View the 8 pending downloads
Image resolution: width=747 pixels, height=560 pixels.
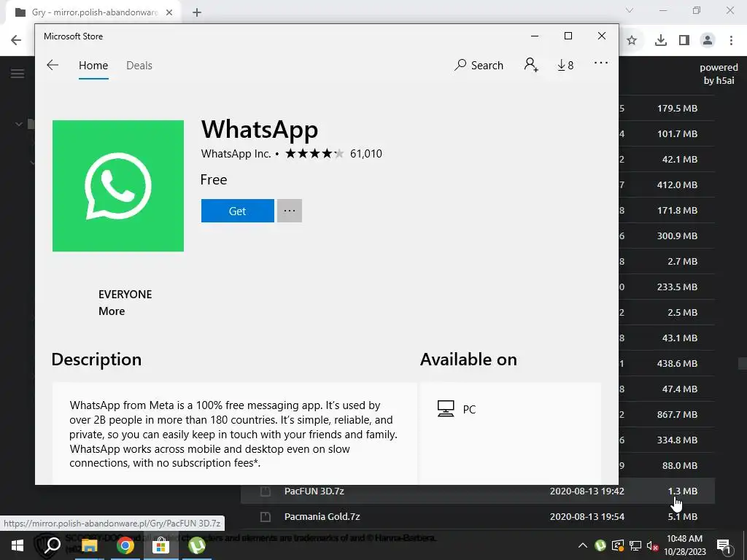(x=565, y=65)
